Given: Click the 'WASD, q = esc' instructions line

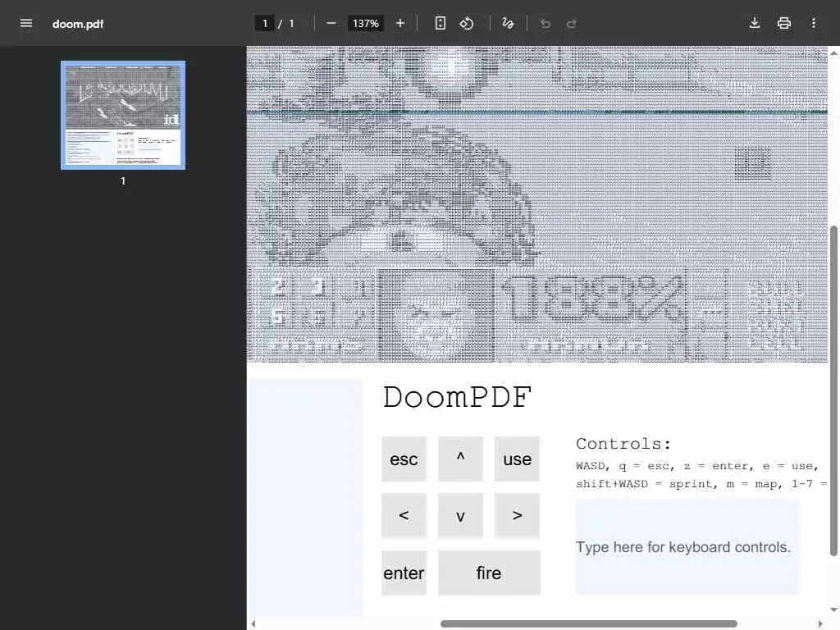Looking at the screenshot, I should click(697, 466).
